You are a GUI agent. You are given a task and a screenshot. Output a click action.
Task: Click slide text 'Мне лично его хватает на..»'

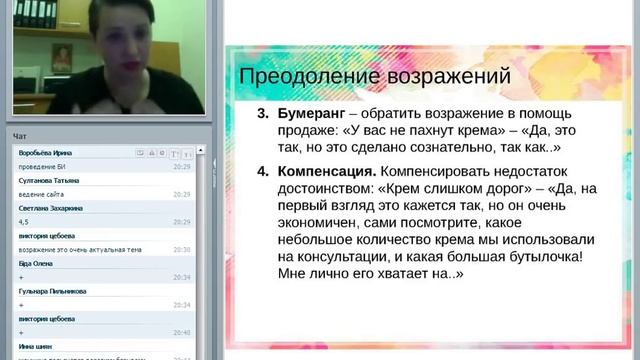tap(371, 273)
